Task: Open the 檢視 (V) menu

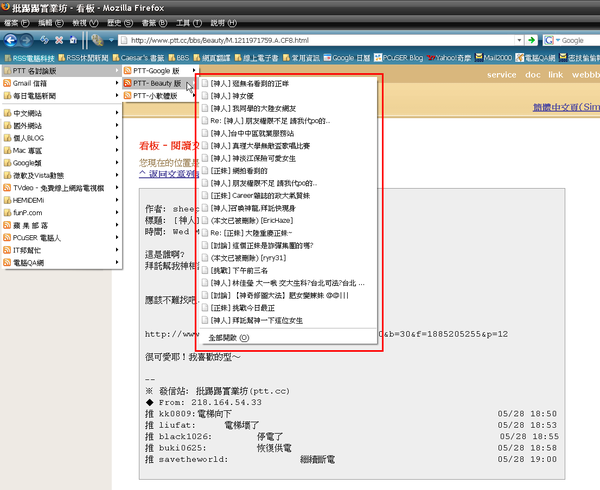Action: [85, 23]
